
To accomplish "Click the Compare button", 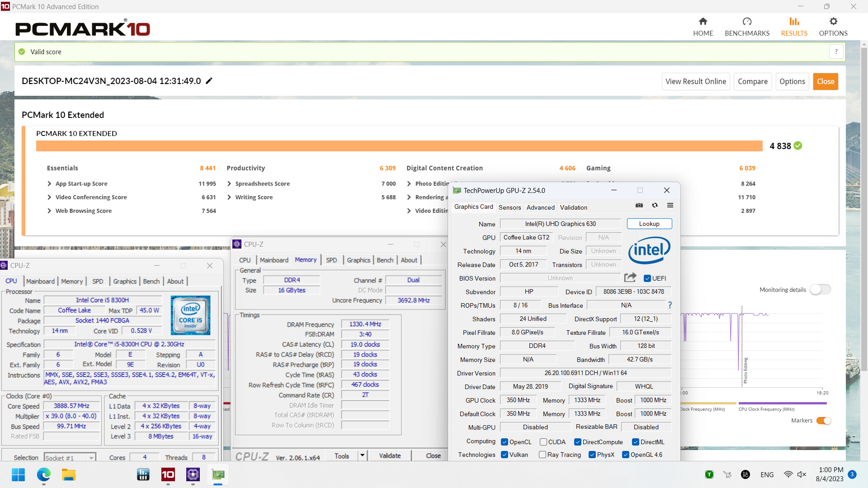I will (753, 81).
